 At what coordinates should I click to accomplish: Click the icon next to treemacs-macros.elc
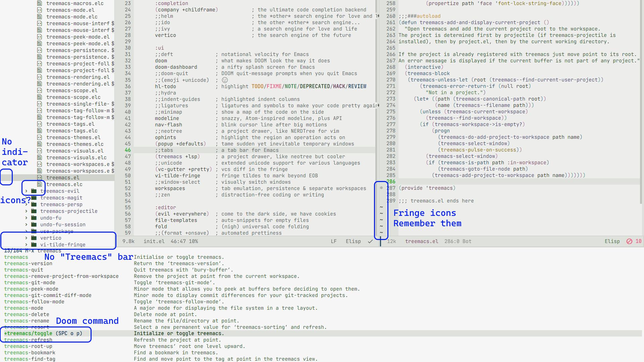tap(40, 3)
